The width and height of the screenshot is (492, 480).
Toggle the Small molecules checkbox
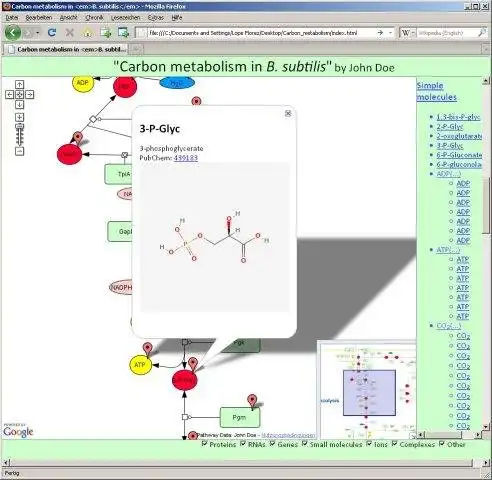[304, 444]
